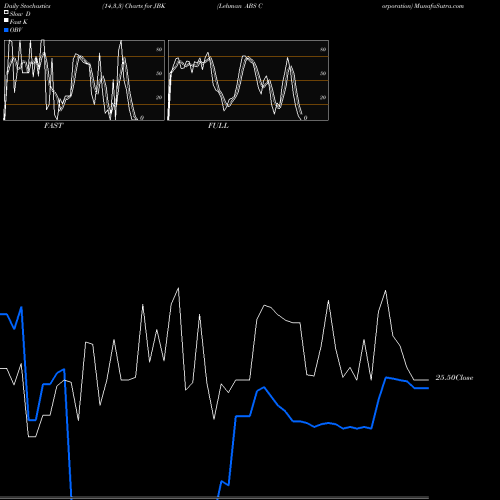Click the FAST stochastic chart panel
Viewport: 500px width, 500px height.
[84, 80]
